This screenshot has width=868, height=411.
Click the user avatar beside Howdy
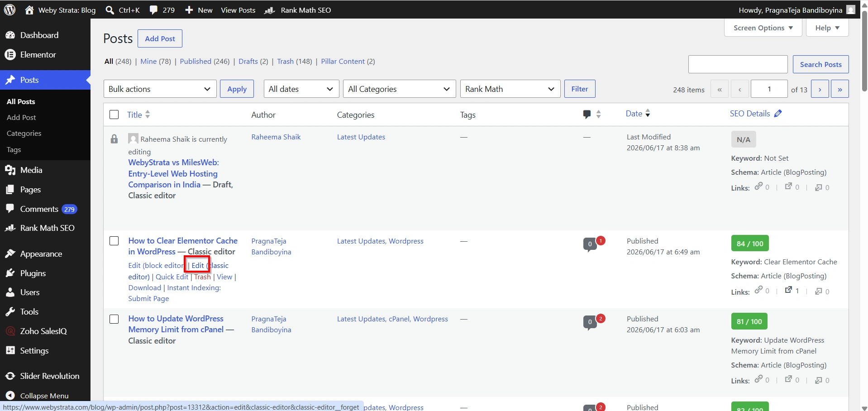(x=851, y=10)
